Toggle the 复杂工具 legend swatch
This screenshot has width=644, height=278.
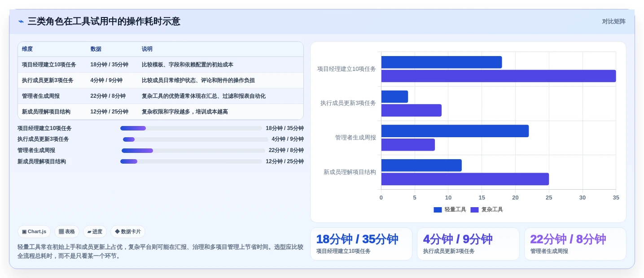click(474, 210)
